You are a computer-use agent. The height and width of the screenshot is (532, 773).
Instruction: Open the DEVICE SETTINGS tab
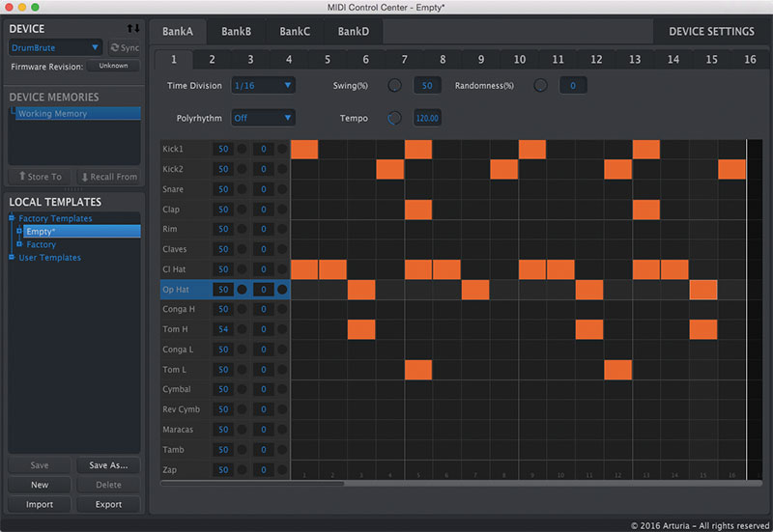pyautogui.click(x=711, y=32)
